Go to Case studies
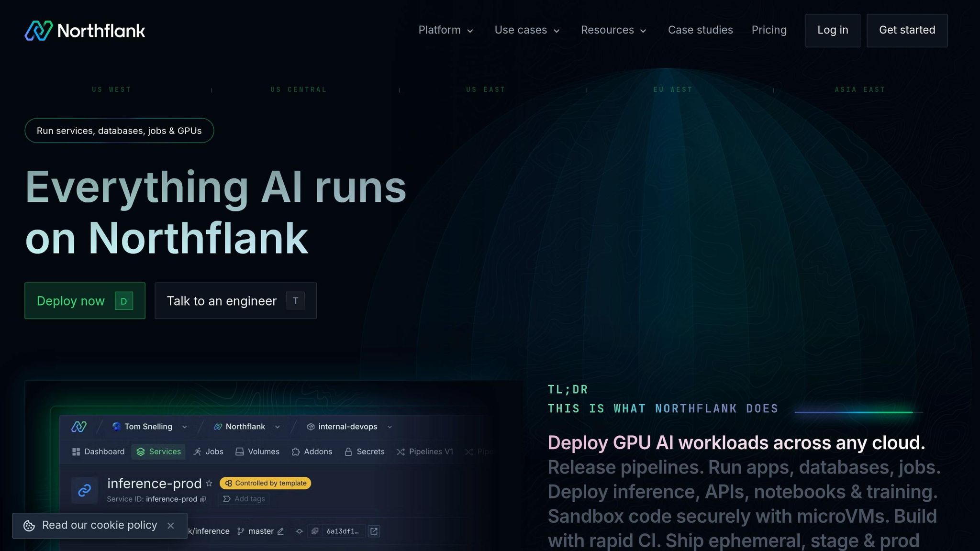980x551 pixels. (x=700, y=30)
